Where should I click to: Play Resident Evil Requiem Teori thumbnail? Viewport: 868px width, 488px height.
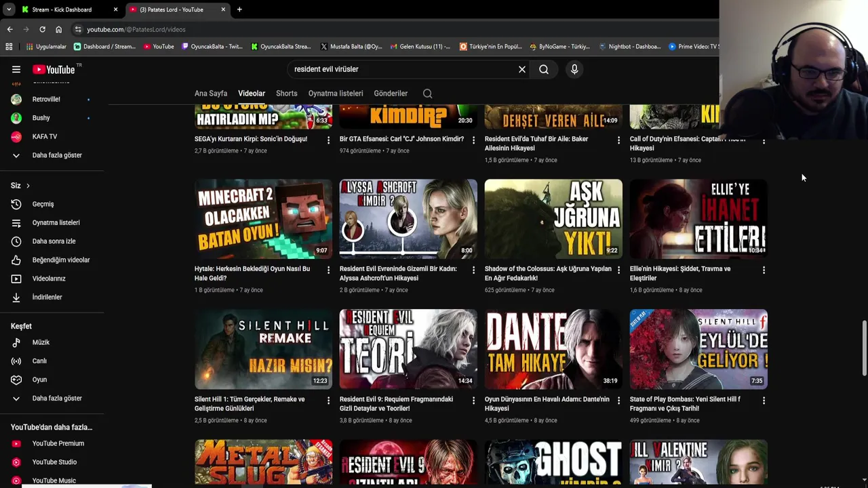click(x=408, y=349)
